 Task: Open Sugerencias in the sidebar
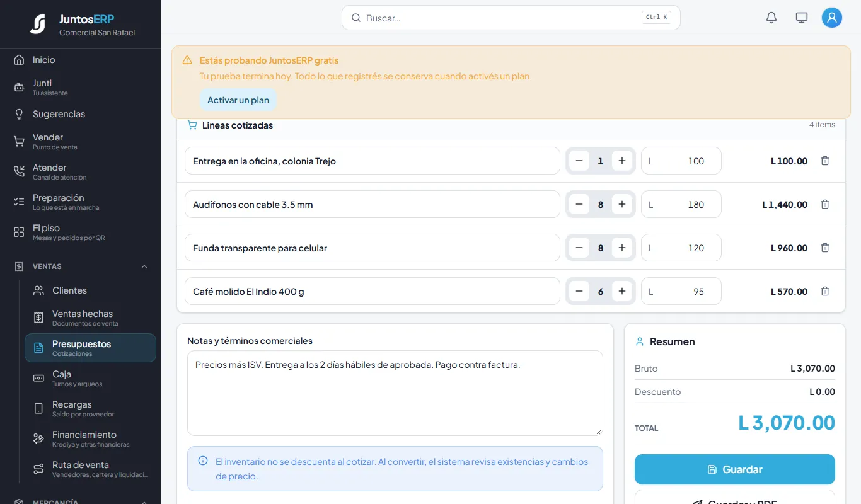[81, 114]
